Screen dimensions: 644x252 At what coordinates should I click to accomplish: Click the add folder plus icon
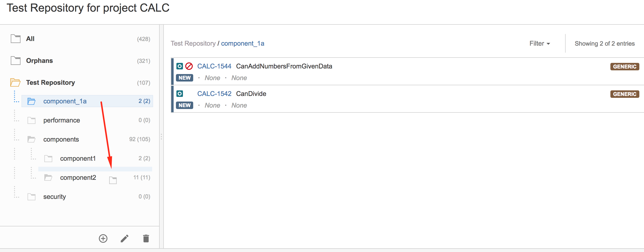click(x=103, y=238)
